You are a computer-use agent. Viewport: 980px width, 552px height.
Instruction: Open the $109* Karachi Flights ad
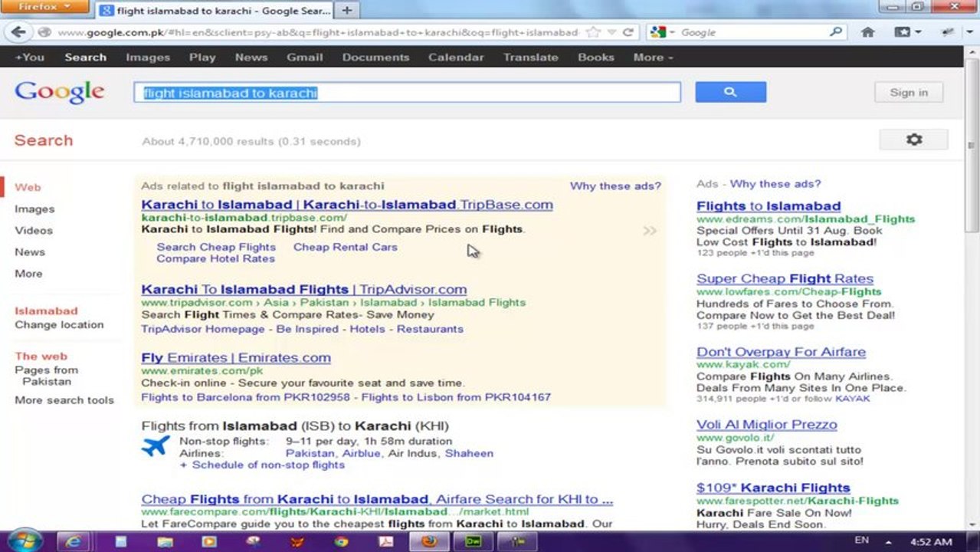(773, 488)
